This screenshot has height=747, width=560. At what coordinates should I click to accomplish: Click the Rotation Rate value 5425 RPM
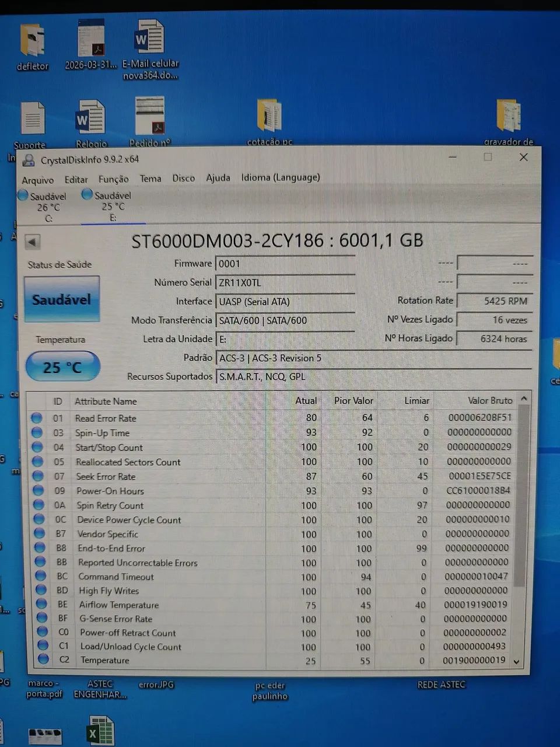point(494,301)
